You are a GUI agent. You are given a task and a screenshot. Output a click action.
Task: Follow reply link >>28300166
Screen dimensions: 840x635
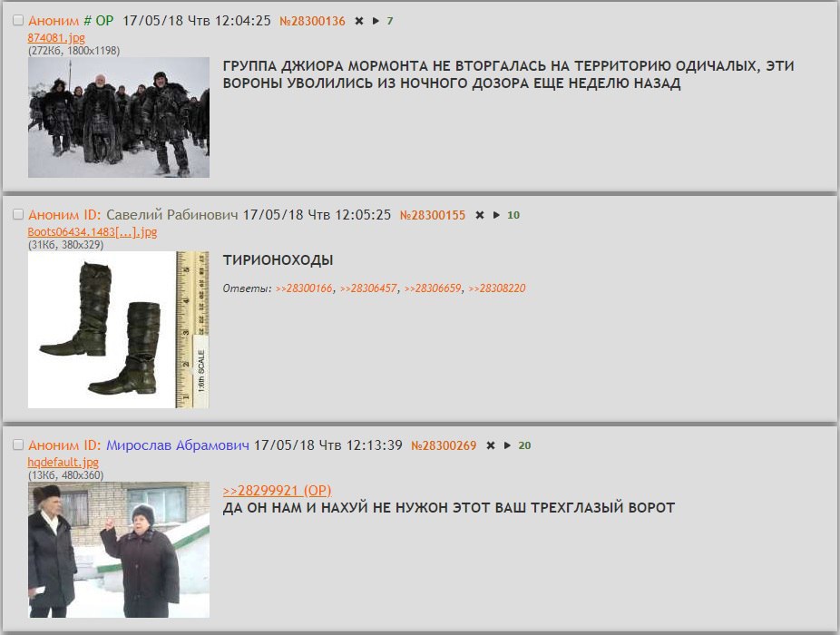click(x=304, y=288)
